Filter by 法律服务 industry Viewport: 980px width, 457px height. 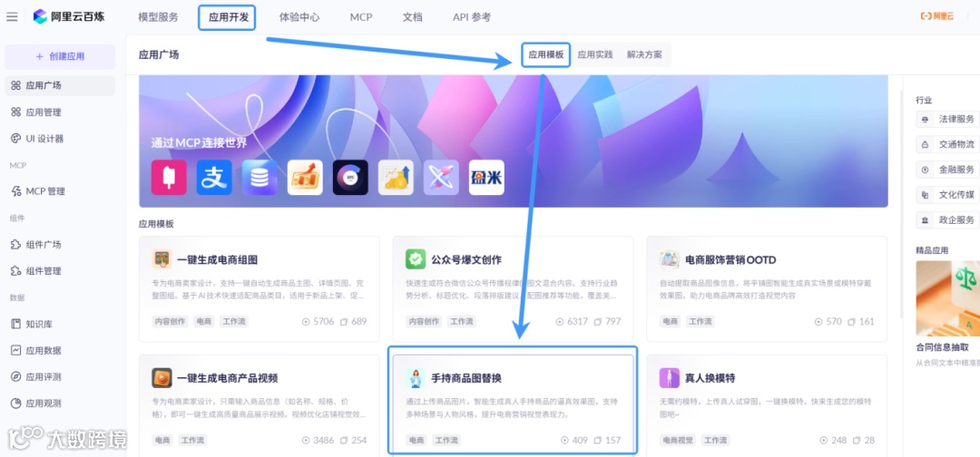click(947, 119)
